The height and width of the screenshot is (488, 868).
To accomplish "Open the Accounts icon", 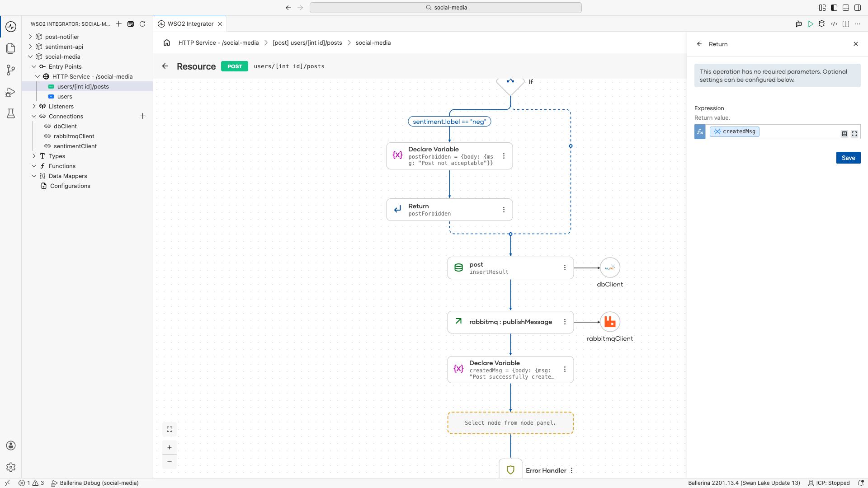I will 11,446.
